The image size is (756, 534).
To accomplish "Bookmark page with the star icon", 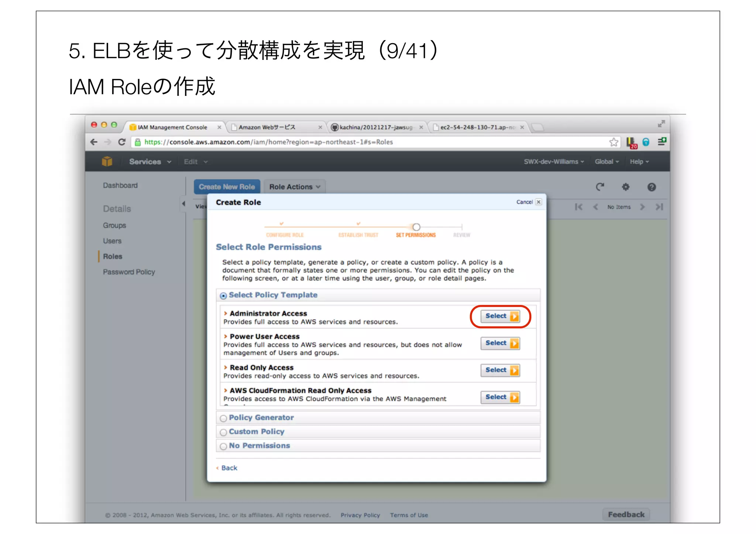I will (x=614, y=142).
